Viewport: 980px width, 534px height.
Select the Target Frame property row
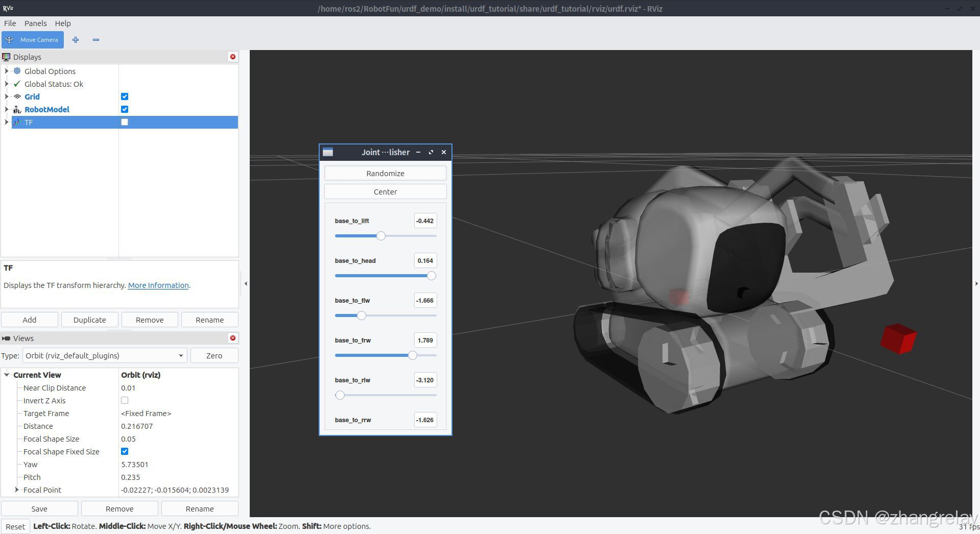(x=119, y=414)
